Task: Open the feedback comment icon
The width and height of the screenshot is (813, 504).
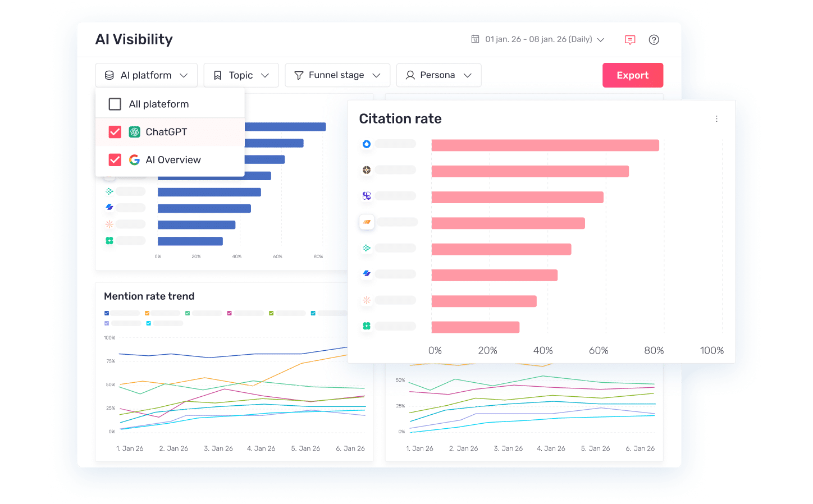Action: (x=630, y=40)
